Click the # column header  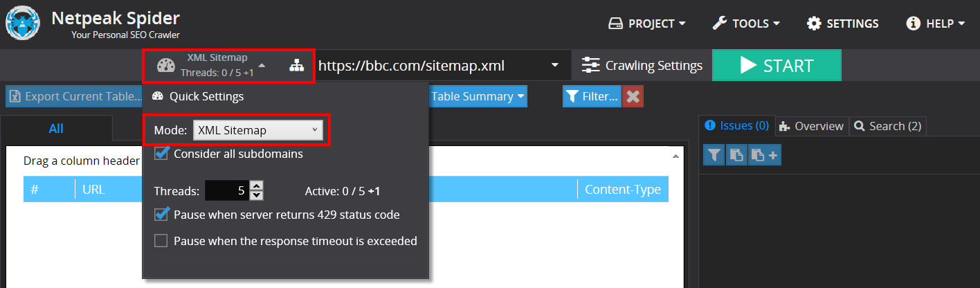point(49,190)
